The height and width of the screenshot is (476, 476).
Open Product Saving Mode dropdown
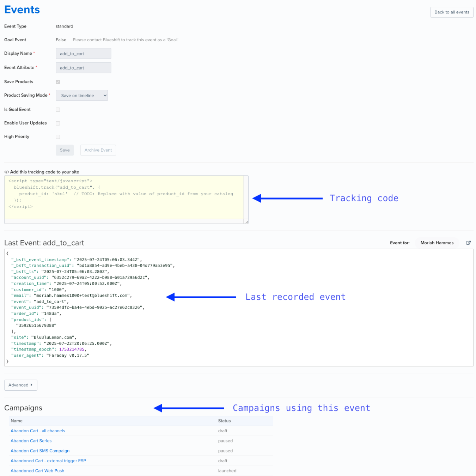[x=82, y=96]
